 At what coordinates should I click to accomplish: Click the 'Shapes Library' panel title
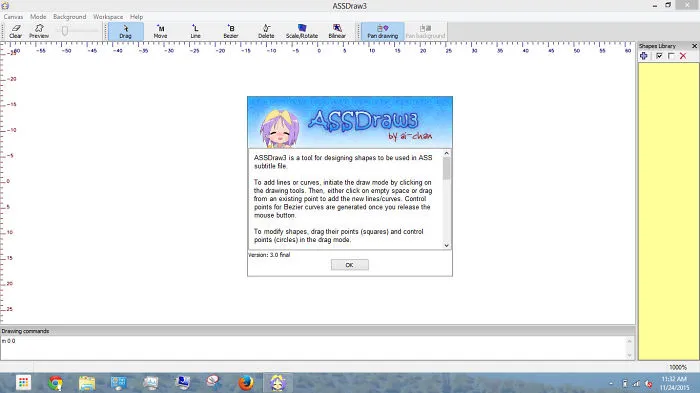tap(657, 46)
